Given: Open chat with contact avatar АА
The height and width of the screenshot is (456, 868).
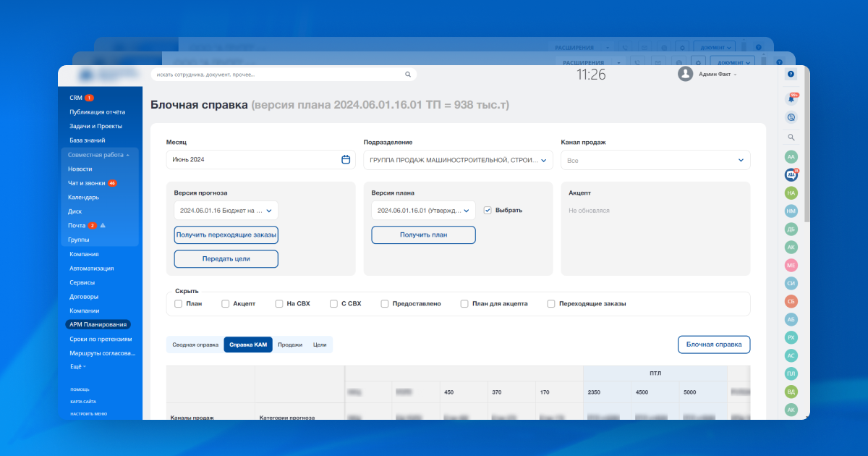Looking at the screenshot, I should tap(791, 156).
